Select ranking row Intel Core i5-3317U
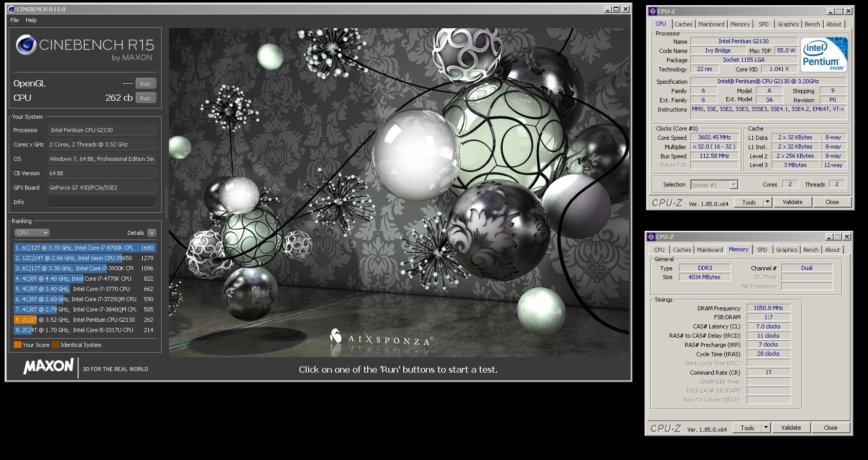Viewport: 868px width, 460px height. click(x=85, y=330)
